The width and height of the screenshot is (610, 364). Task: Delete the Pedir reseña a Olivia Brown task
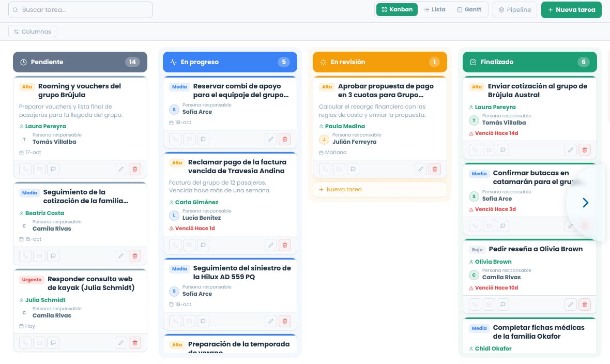coord(584,305)
